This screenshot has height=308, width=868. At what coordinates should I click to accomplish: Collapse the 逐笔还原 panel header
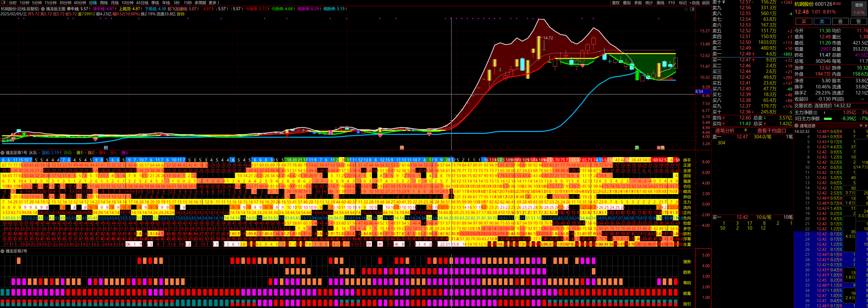[x=796, y=126]
